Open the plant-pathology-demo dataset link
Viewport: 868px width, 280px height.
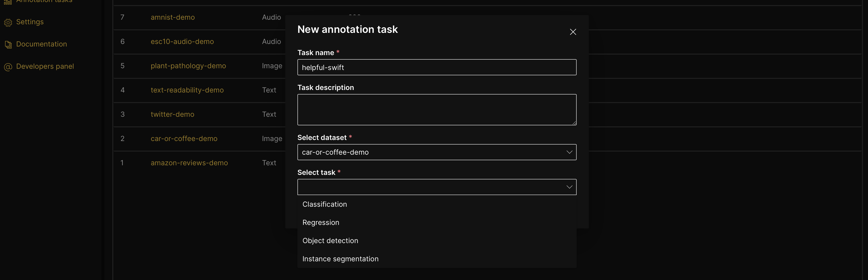pos(188,66)
